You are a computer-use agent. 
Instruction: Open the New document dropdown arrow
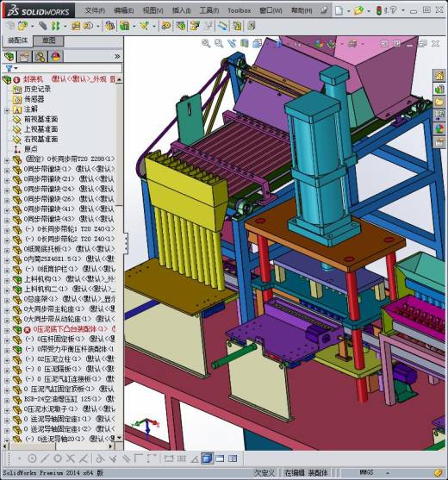click(348, 11)
